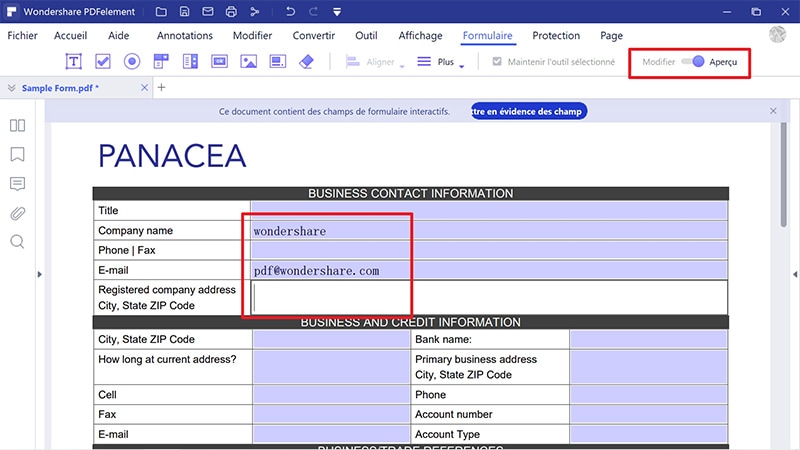Open the page thumbnails panel
The height and width of the screenshot is (450, 800).
[x=17, y=126]
